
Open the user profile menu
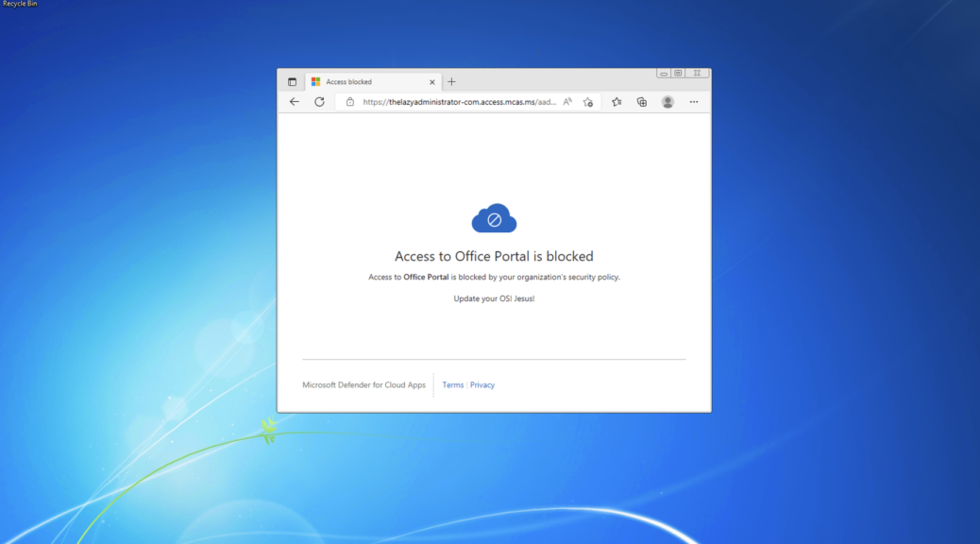point(667,102)
